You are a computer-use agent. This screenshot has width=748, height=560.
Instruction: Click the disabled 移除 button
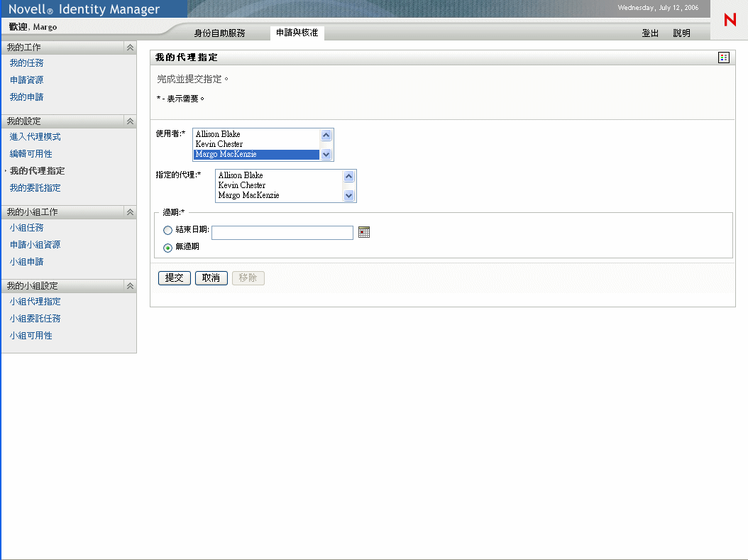point(248,278)
